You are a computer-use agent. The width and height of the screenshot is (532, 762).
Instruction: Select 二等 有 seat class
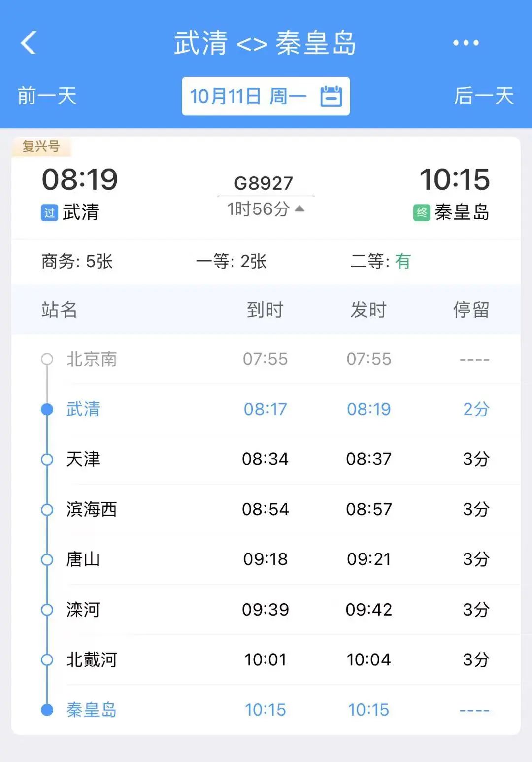tap(380, 261)
